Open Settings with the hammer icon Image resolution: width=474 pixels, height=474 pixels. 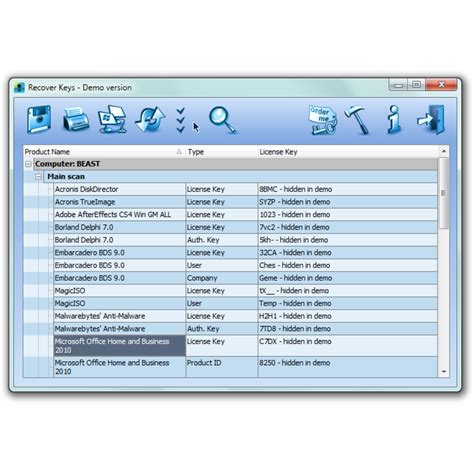pyautogui.click(x=357, y=120)
